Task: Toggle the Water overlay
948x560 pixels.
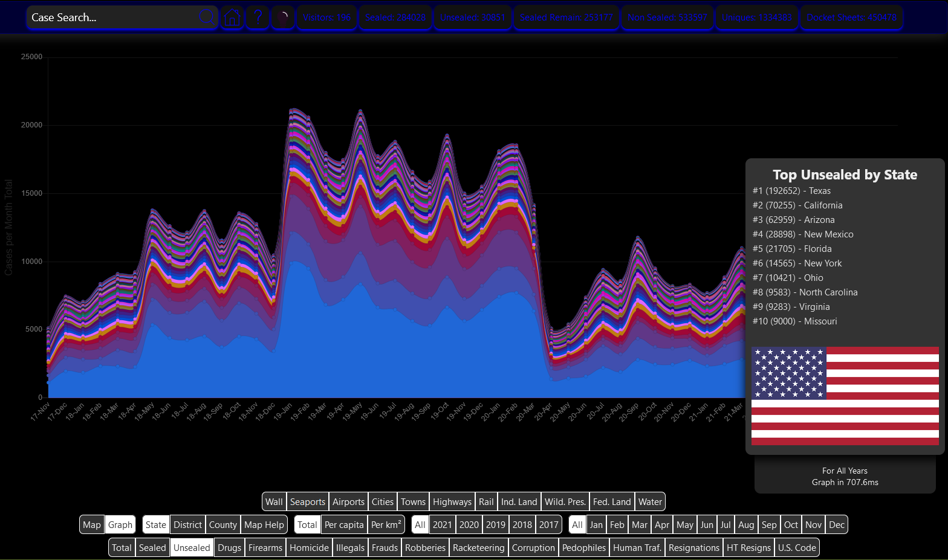Action: (650, 501)
